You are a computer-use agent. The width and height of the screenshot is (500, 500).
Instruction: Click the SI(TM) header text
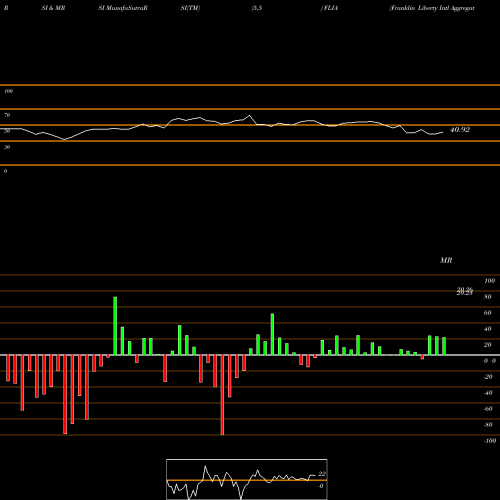click(x=190, y=8)
